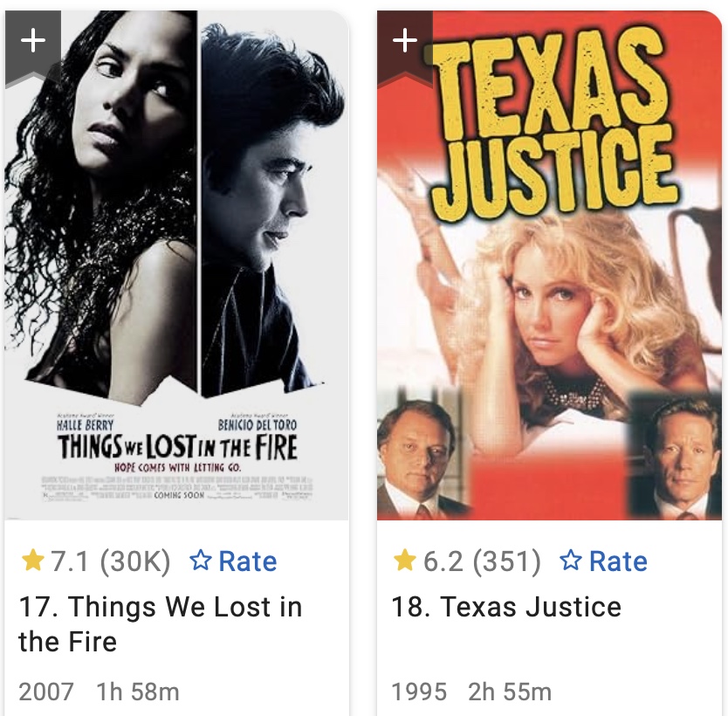Image resolution: width=728 pixels, height=716 pixels.
Task: Click the 7.1 (30K) rating text
Action: [x=110, y=561]
